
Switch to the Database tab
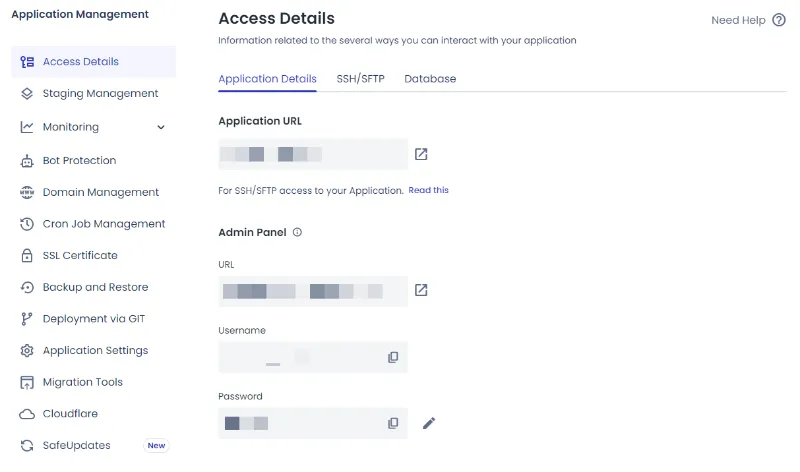430,79
